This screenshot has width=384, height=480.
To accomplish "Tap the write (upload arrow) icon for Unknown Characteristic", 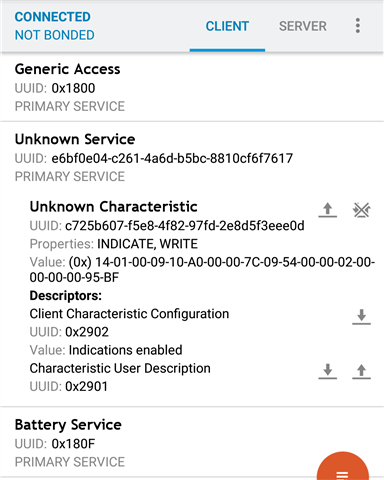I will [328, 210].
